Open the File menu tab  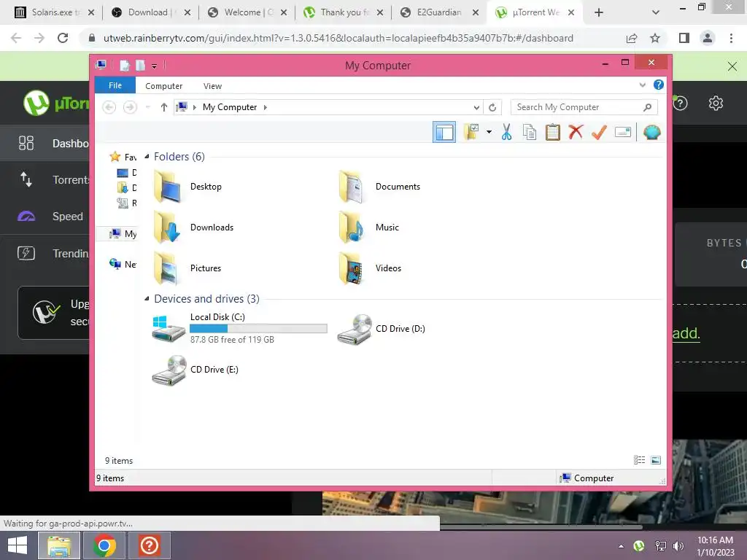coord(115,85)
